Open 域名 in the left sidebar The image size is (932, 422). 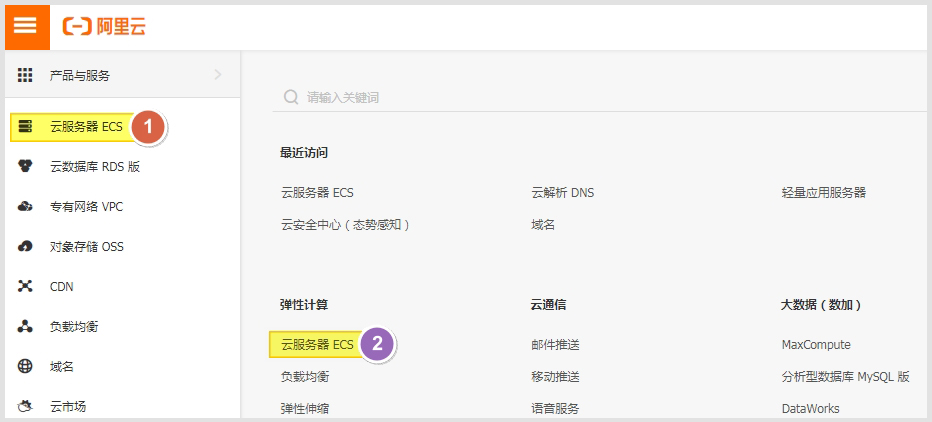(62, 367)
